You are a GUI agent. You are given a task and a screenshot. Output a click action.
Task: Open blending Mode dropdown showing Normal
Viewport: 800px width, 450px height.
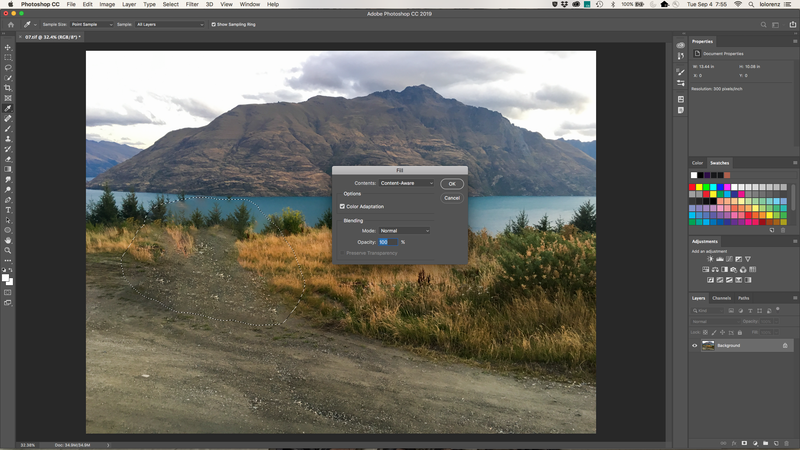(x=405, y=231)
